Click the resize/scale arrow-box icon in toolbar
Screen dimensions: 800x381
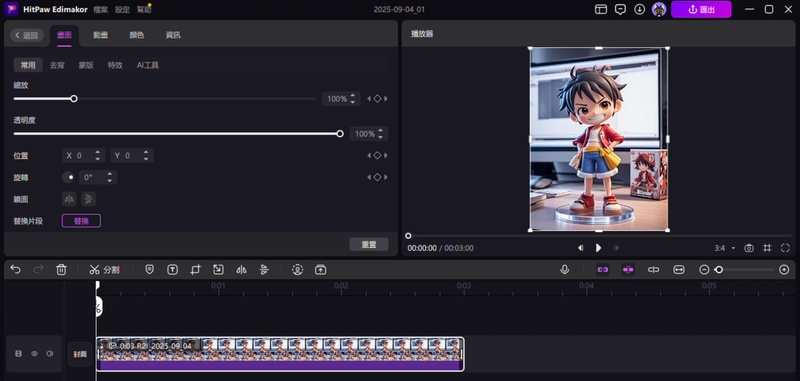tap(218, 270)
